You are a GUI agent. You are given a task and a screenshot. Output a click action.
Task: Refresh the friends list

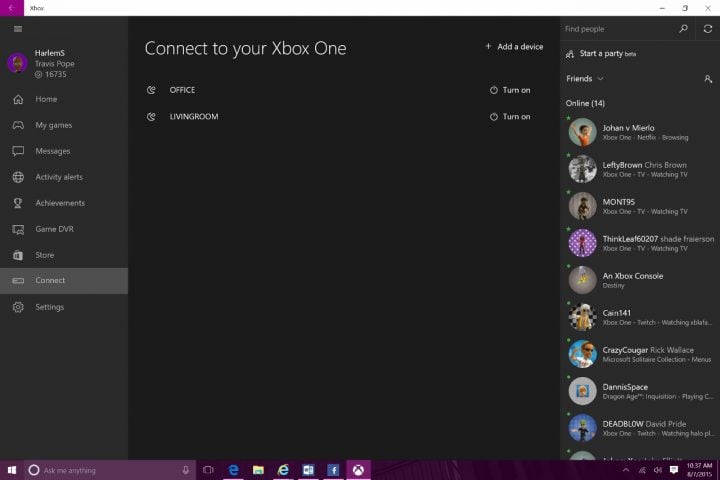coord(708,29)
